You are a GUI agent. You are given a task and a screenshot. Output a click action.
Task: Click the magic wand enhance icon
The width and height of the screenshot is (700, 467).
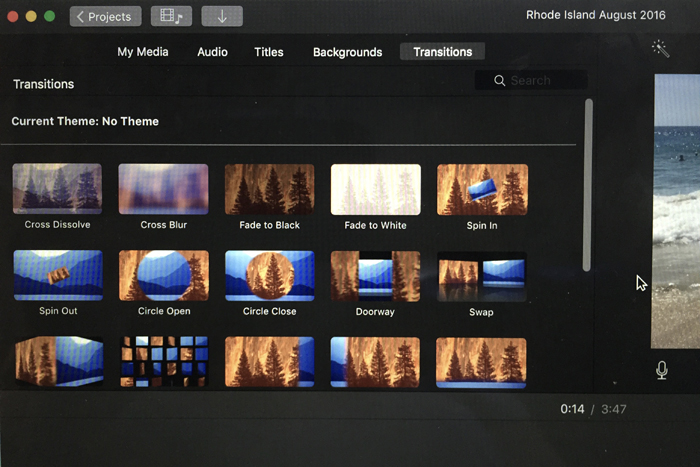coord(660,48)
